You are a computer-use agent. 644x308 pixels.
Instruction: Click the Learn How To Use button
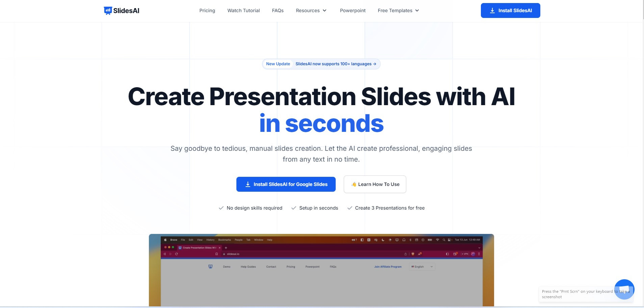pyautogui.click(x=375, y=184)
